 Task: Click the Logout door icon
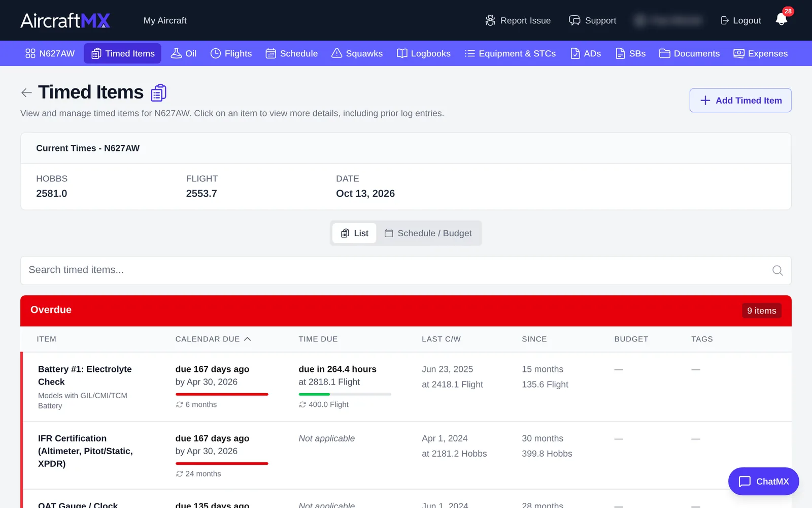pos(725,20)
